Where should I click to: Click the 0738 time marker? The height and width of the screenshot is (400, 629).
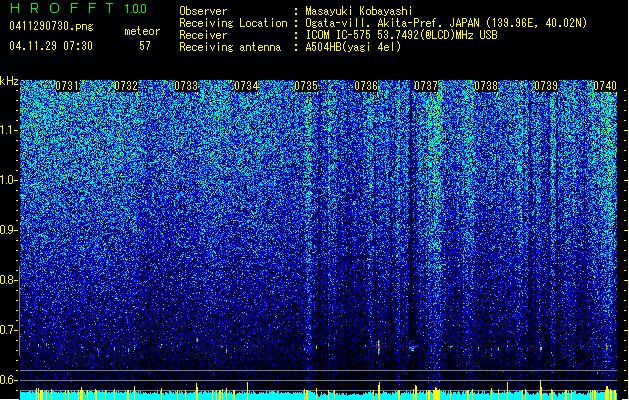coord(486,86)
